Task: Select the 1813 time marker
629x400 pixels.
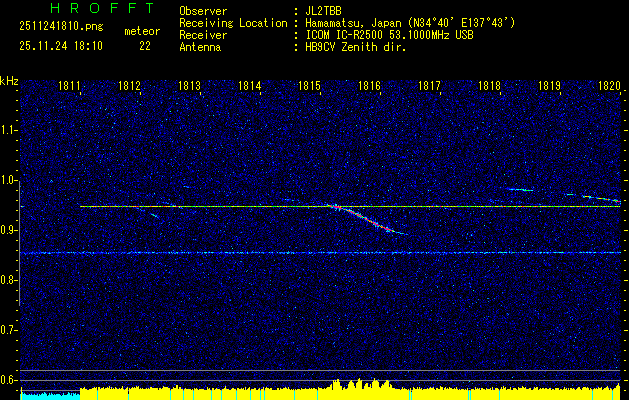Action: point(189,87)
